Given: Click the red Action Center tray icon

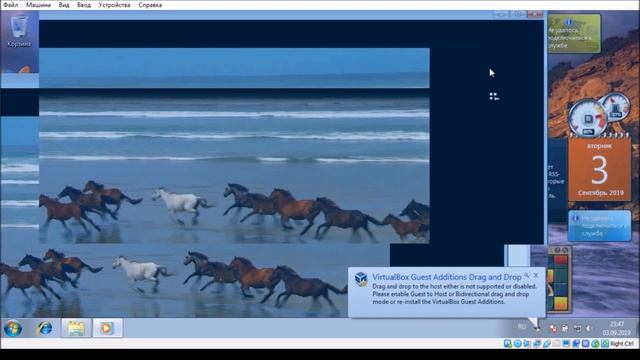Looking at the screenshot, I should pos(553,328).
